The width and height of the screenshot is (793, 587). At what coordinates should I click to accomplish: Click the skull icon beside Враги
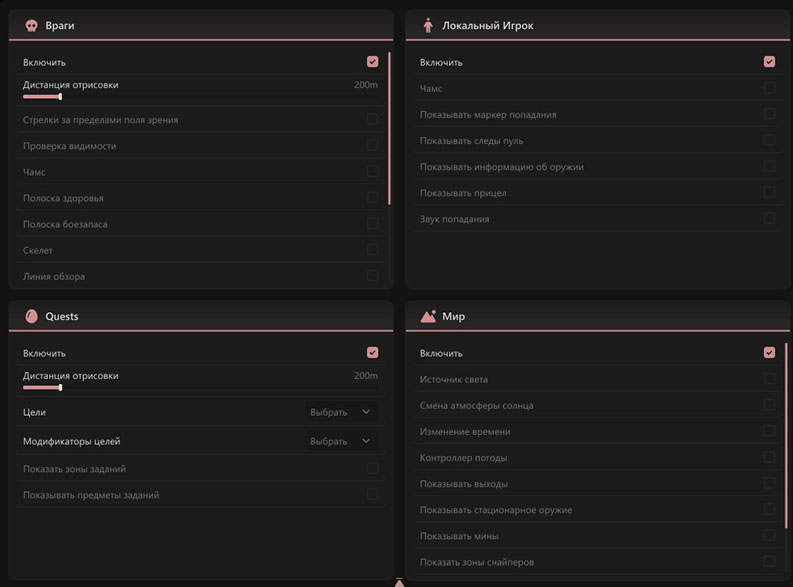[x=31, y=25]
